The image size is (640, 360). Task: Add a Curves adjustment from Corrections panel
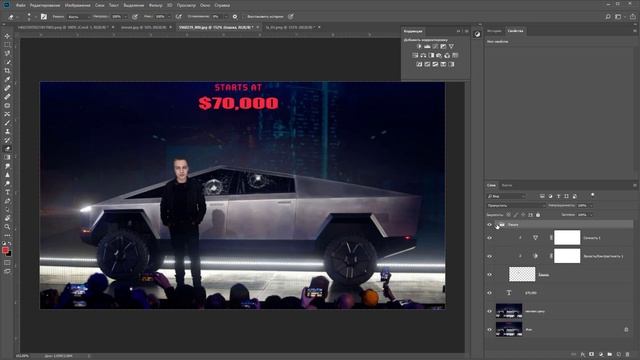click(x=435, y=47)
